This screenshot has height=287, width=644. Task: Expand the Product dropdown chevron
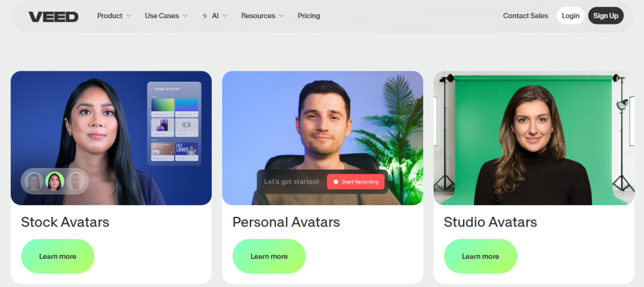[128, 16]
